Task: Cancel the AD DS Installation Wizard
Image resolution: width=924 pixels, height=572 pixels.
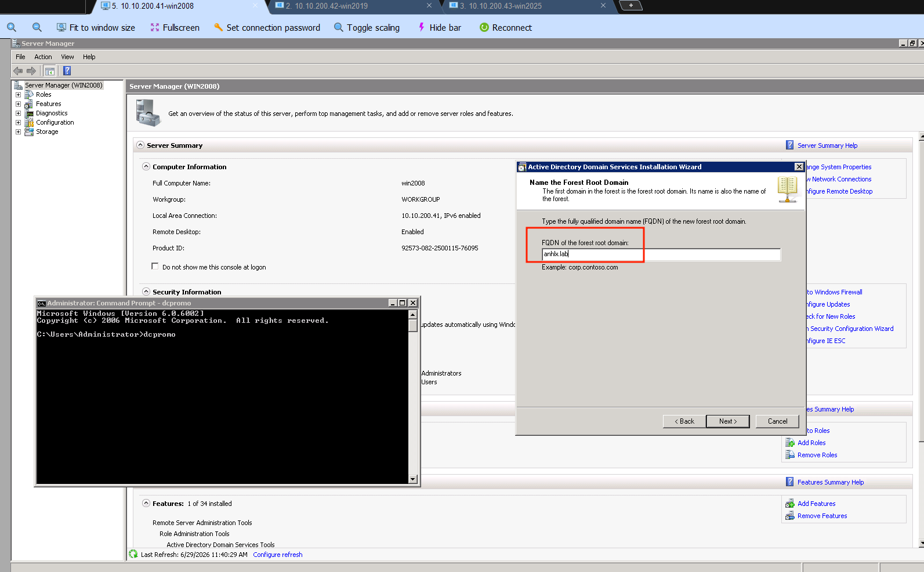Action: pyautogui.click(x=777, y=421)
